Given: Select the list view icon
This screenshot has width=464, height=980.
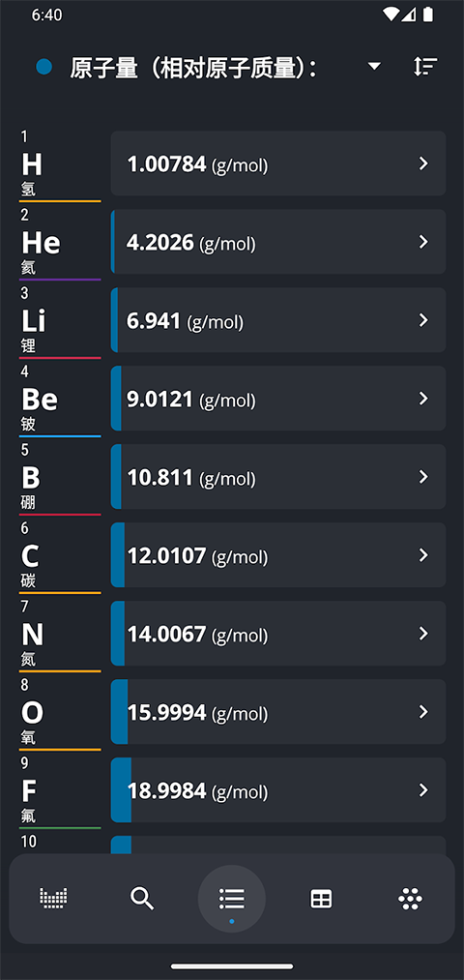Looking at the screenshot, I should click(232, 899).
